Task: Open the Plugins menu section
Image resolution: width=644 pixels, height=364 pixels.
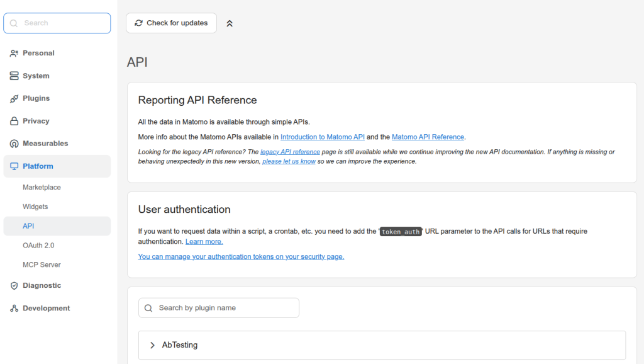Action: pos(57,98)
